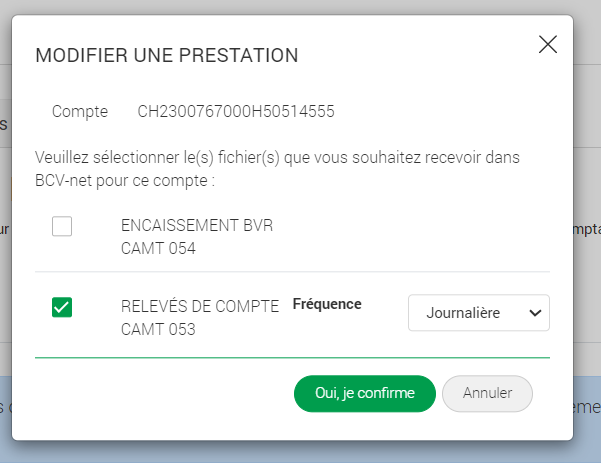Image resolution: width=601 pixels, height=463 pixels.
Task: Select the RELEVÉS DE COMPTE label
Action: (x=199, y=306)
